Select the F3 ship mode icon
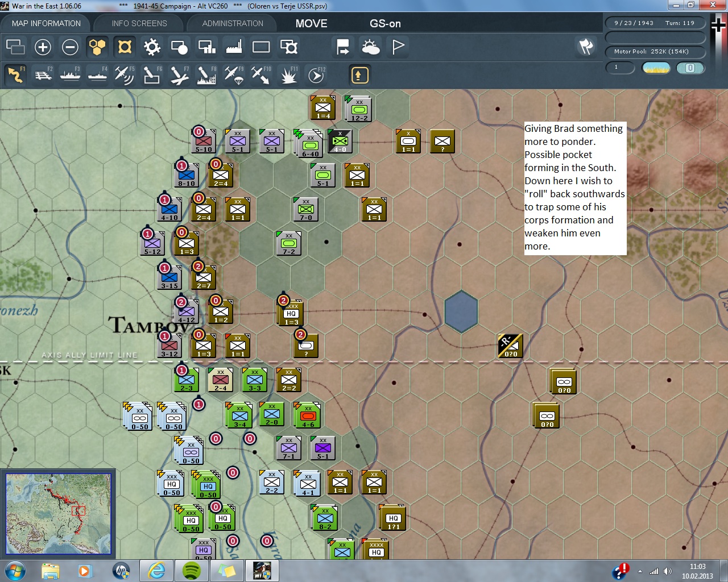 (70, 74)
